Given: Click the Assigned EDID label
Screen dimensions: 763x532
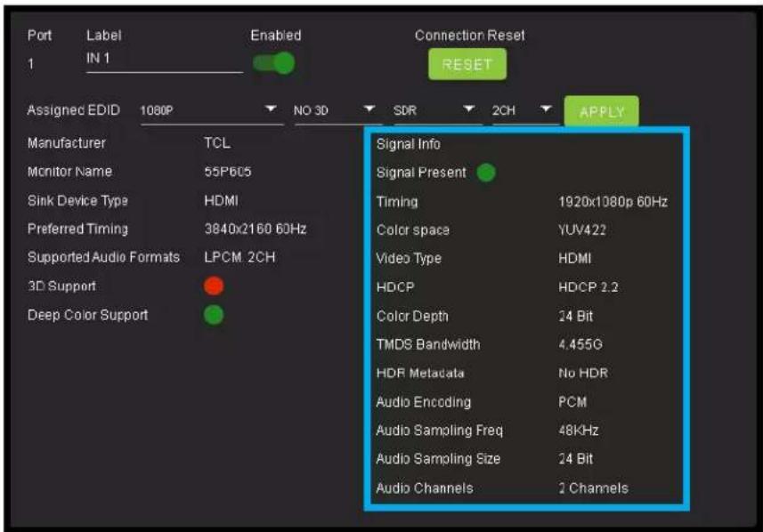Looking at the screenshot, I should [74, 110].
